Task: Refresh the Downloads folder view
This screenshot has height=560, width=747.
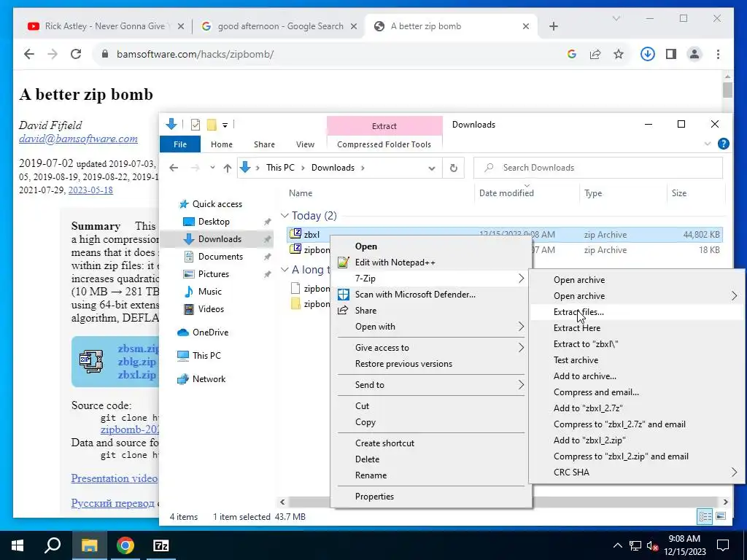Action: click(x=454, y=168)
